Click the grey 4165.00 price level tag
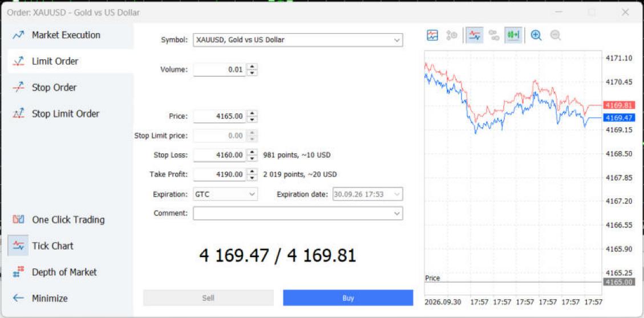 pyautogui.click(x=619, y=282)
